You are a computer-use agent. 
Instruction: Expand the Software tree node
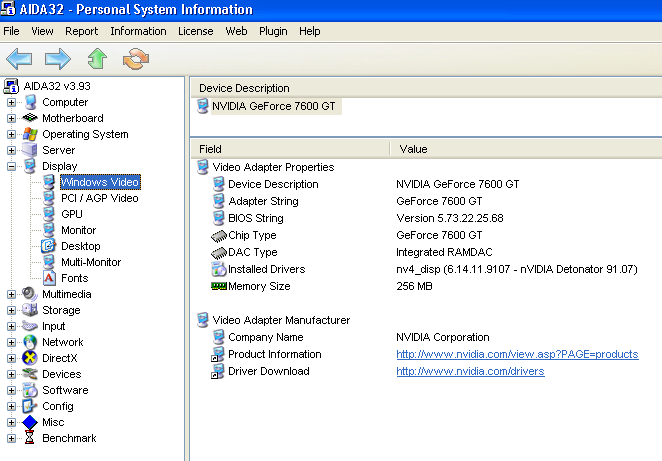[12, 390]
